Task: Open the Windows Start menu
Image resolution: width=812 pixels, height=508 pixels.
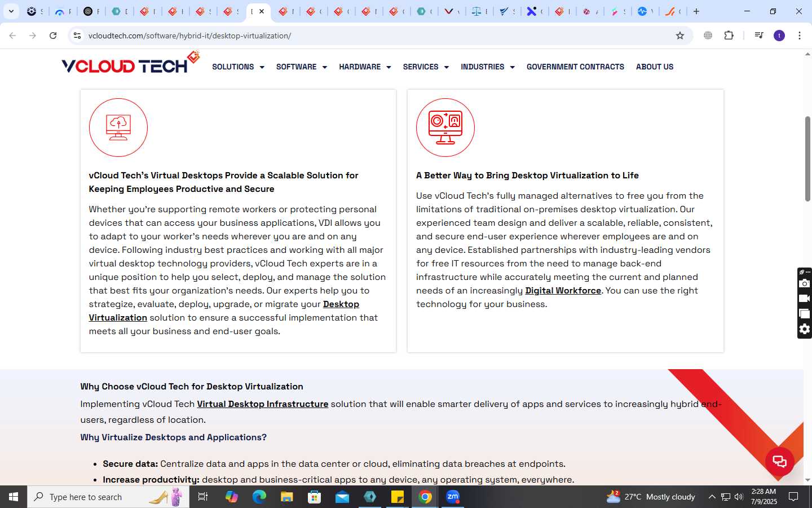Action: click(x=14, y=497)
